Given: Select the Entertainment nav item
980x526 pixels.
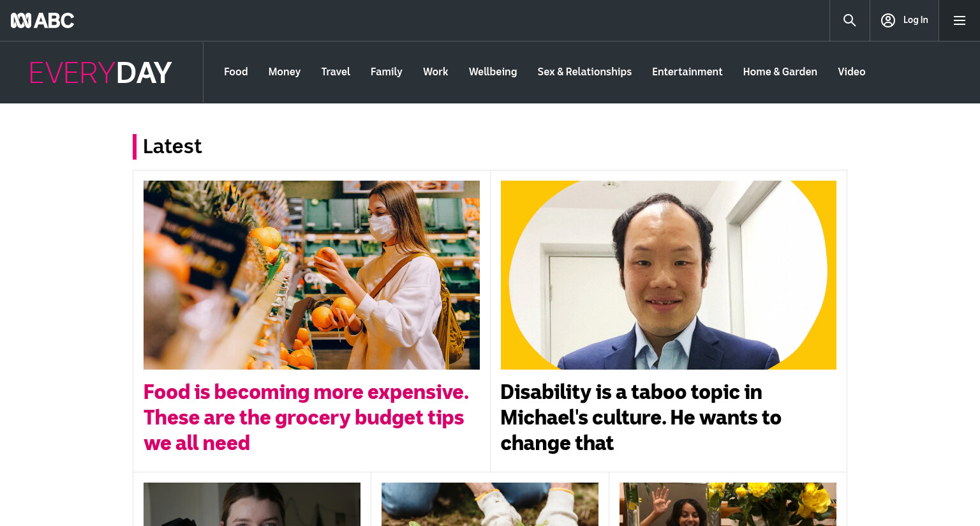Looking at the screenshot, I should click(687, 72).
